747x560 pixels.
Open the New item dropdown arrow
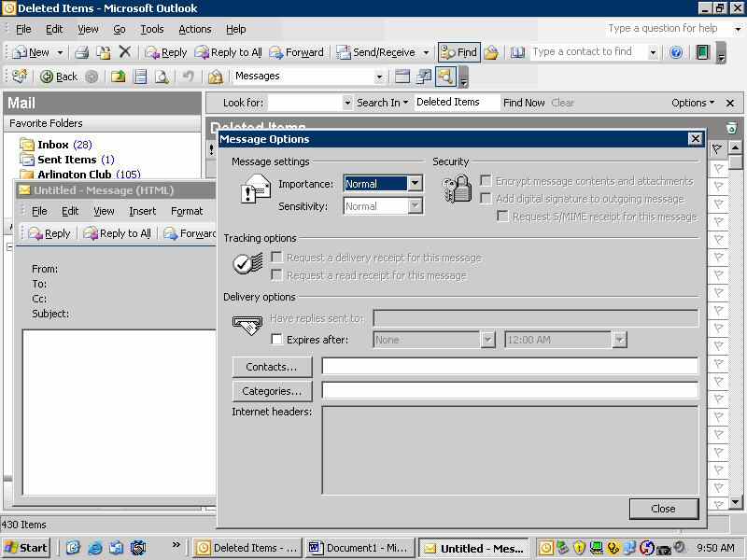pyautogui.click(x=60, y=52)
